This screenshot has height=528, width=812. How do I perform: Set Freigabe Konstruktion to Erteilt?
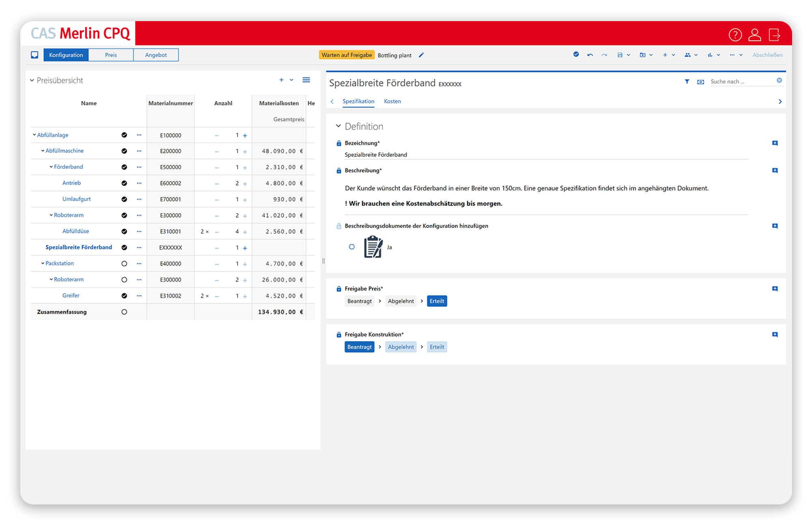(437, 347)
